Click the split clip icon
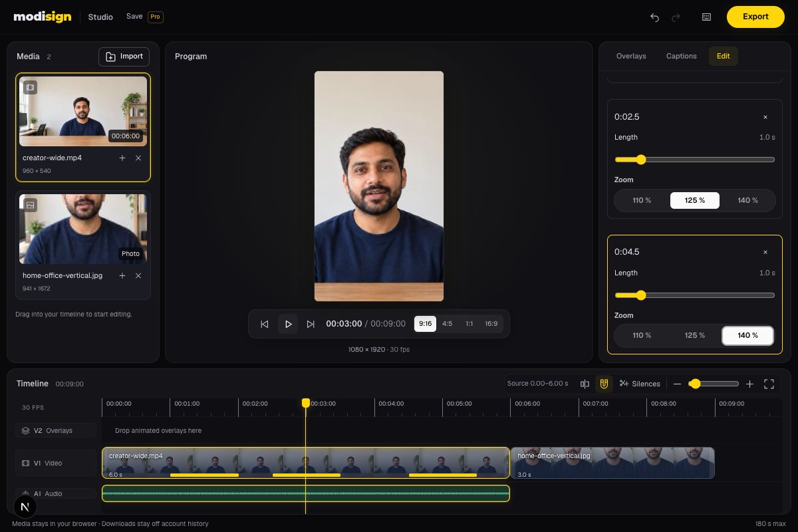This screenshot has width=798, height=532. (x=585, y=384)
